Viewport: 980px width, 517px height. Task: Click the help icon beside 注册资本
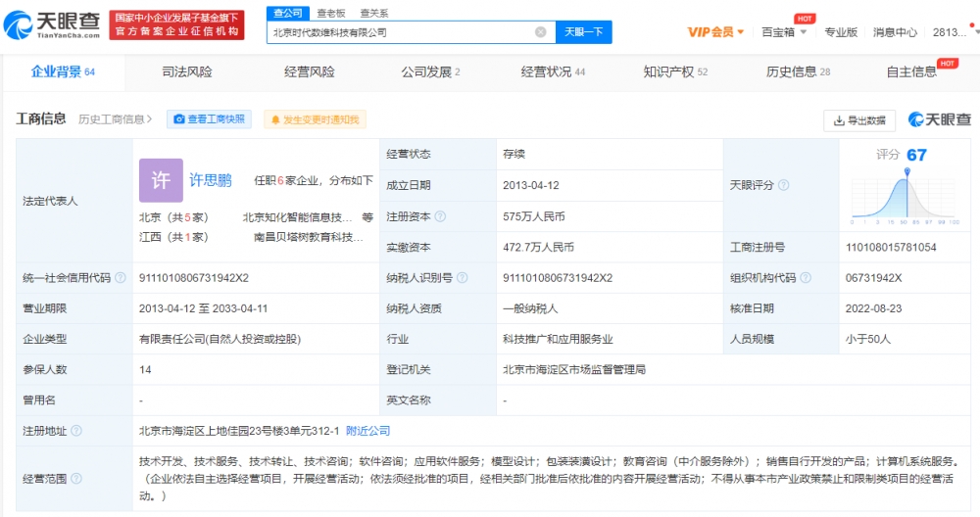440,216
